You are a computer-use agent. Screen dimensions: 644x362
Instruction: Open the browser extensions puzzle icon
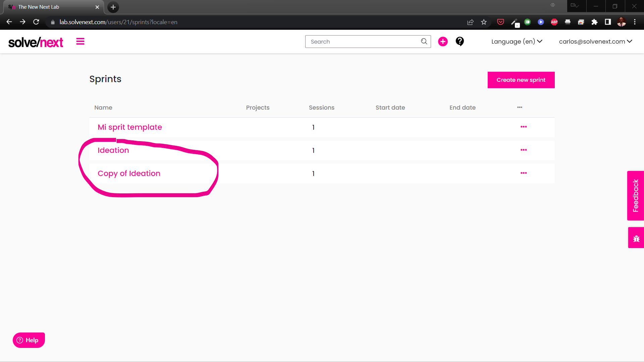pos(594,22)
